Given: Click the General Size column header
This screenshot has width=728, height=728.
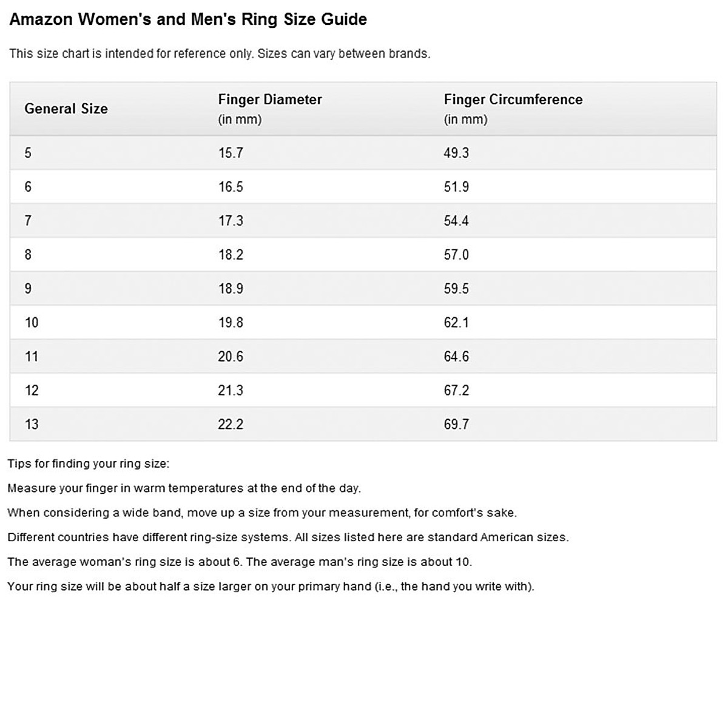Looking at the screenshot, I should click(x=66, y=109).
